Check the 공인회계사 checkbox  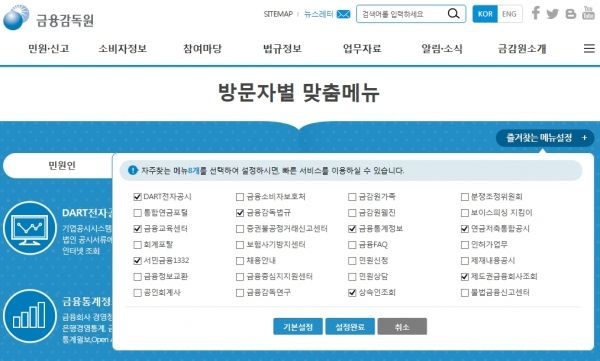coord(137,292)
